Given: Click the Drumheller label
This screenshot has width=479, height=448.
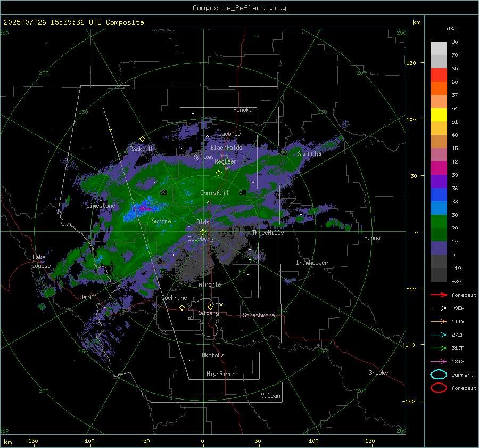Looking at the screenshot, I should (312, 263).
